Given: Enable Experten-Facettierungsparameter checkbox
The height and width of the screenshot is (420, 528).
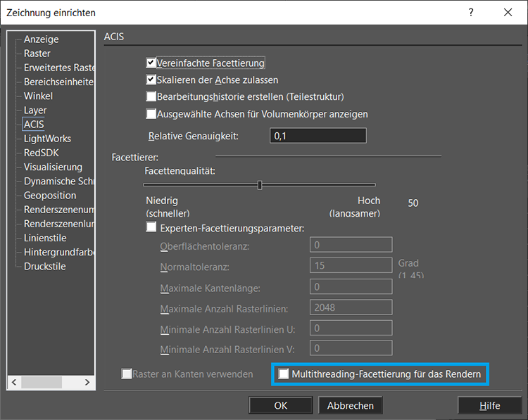Looking at the screenshot, I should 151,227.
